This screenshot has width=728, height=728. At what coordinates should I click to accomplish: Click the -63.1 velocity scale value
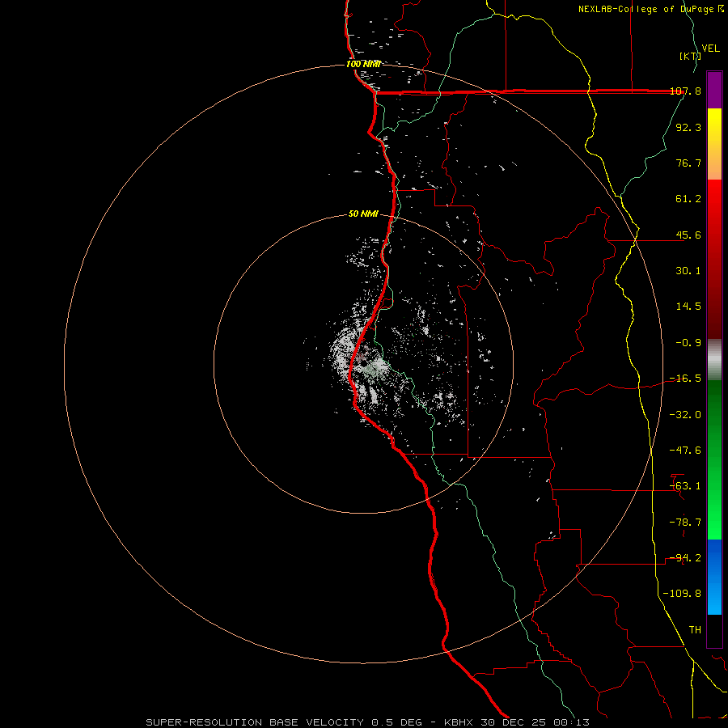click(x=685, y=486)
